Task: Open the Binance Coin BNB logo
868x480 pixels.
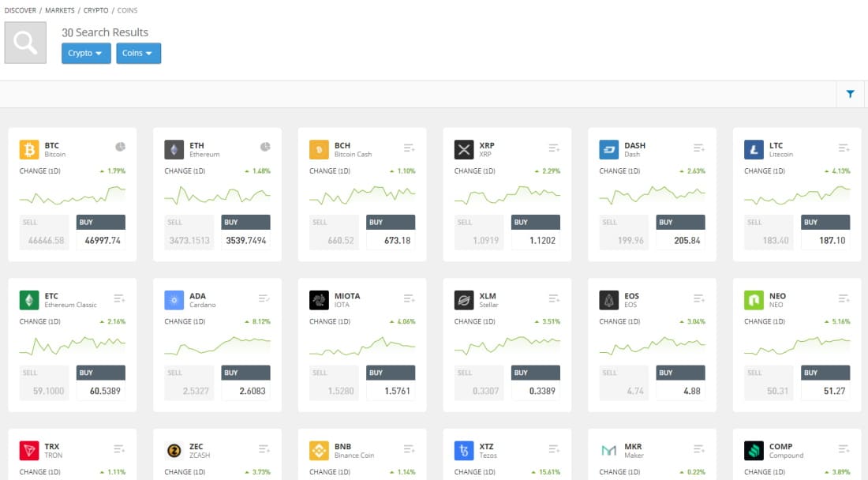Action: point(320,451)
